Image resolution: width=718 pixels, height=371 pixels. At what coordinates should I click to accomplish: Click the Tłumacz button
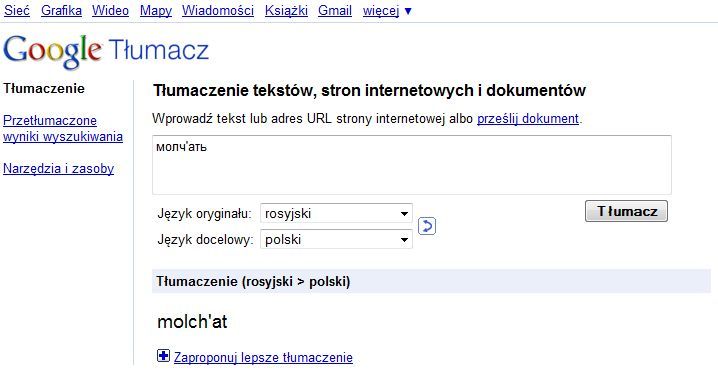point(626,211)
